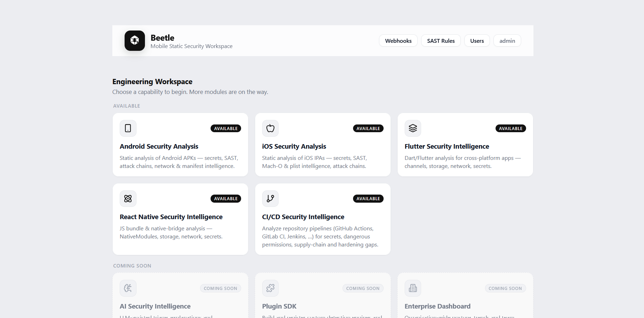Click the React Native atom icon

coord(128,199)
